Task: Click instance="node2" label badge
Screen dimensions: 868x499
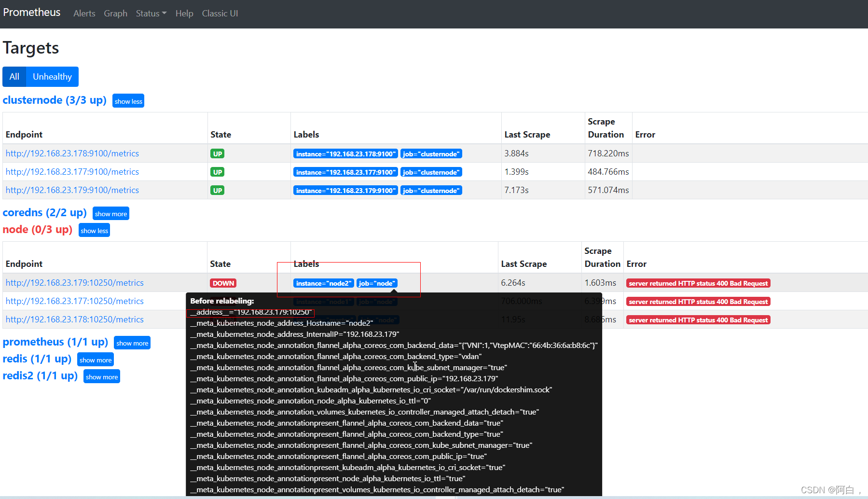Action: (324, 283)
